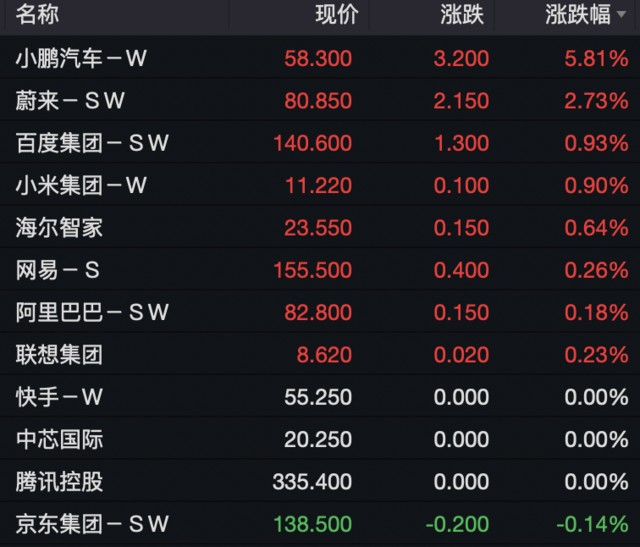Open 腾讯控股 stock details

(x=59, y=481)
